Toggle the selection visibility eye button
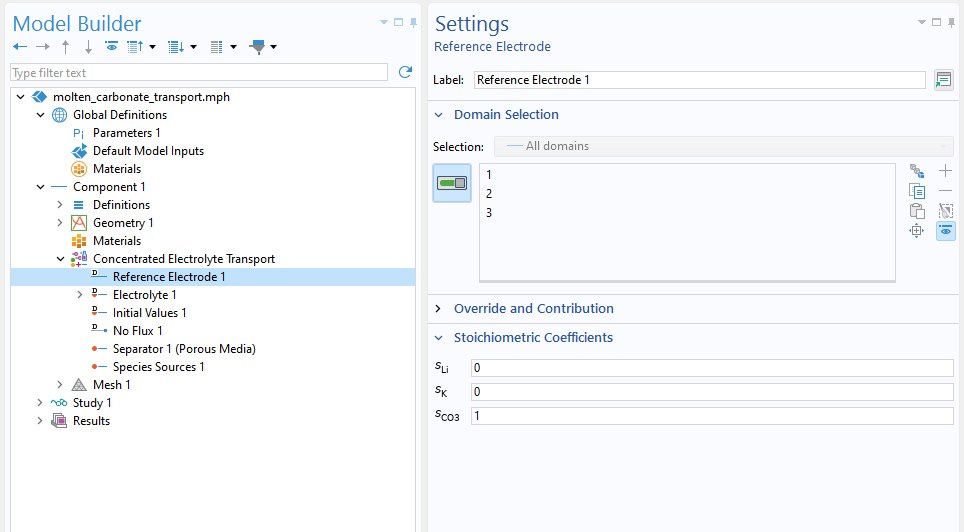Screen dimensions: 964x532 tap(946, 231)
